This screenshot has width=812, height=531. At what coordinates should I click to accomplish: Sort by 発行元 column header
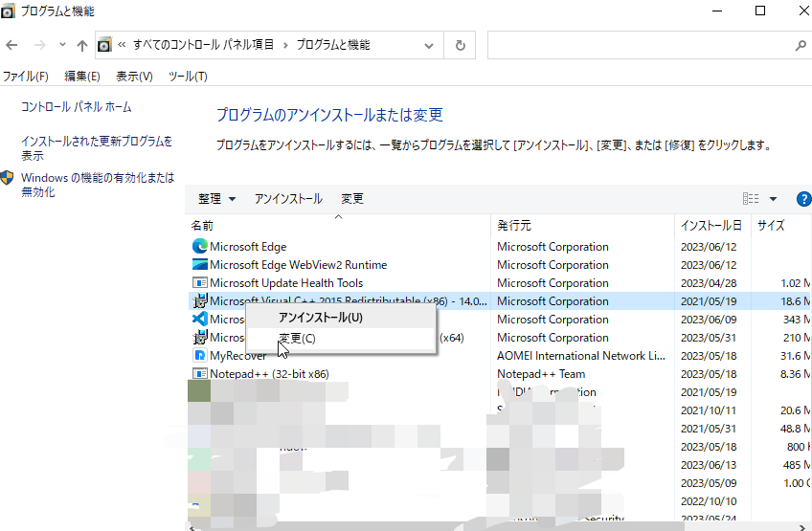(x=514, y=225)
